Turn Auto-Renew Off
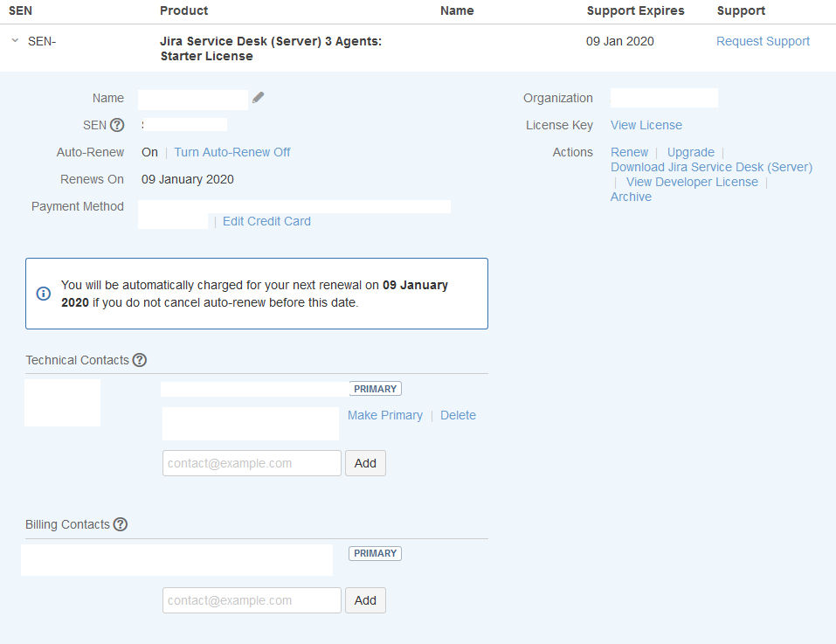Image resolution: width=836 pixels, height=644 pixels. pos(231,152)
